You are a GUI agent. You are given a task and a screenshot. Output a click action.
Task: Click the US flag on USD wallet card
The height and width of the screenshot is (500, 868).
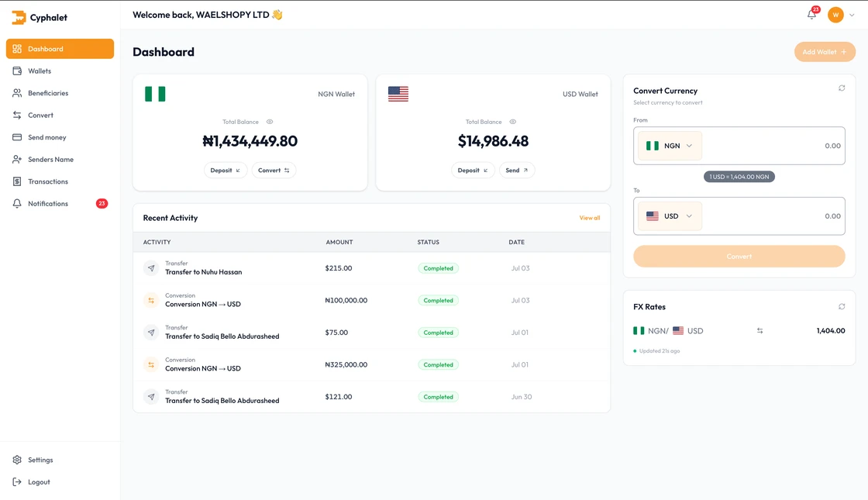tap(398, 94)
